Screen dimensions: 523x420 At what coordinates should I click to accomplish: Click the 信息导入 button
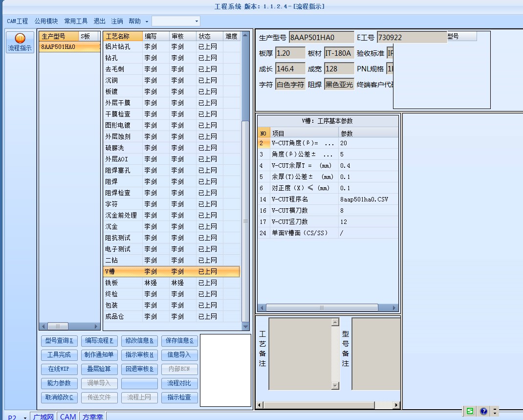(x=179, y=354)
